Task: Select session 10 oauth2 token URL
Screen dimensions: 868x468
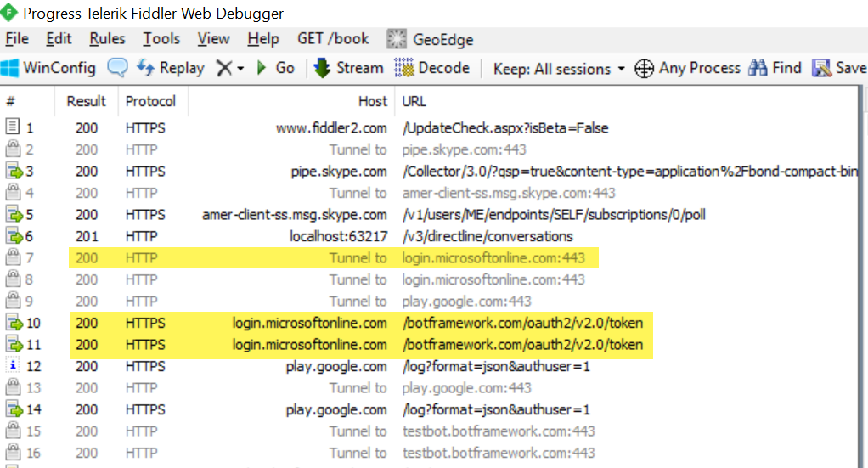Action: [x=522, y=323]
